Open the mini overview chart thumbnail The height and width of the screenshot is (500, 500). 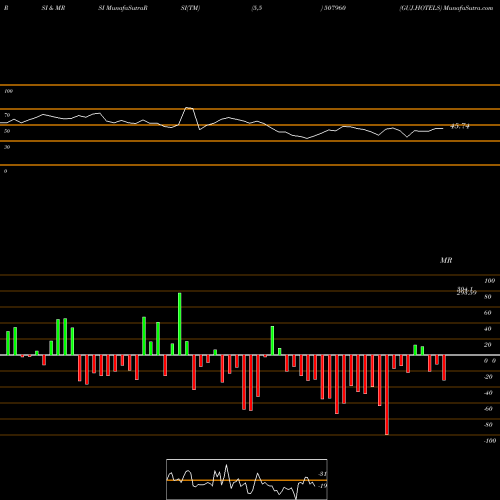pyautogui.click(x=247, y=479)
